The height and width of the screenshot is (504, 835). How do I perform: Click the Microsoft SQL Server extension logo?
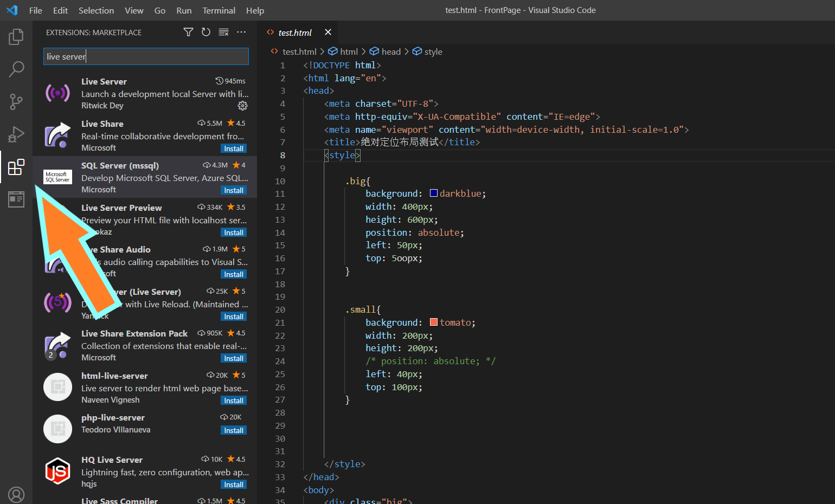pyautogui.click(x=57, y=177)
